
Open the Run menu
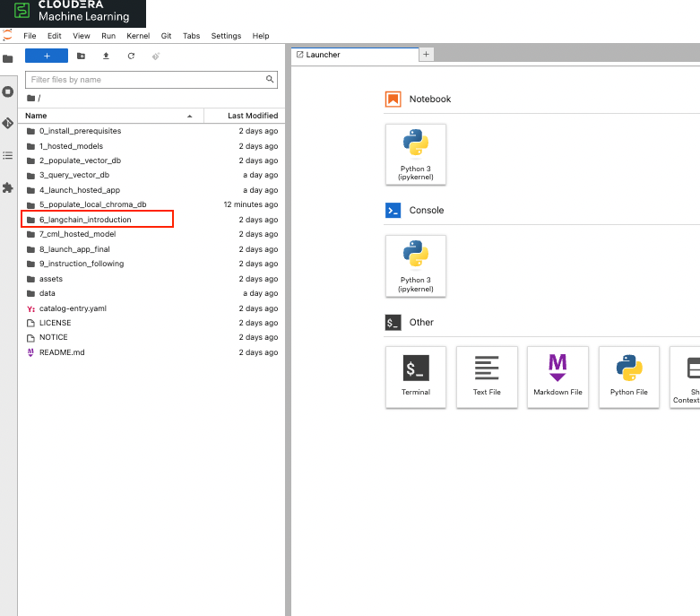click(x=108, y=36)
